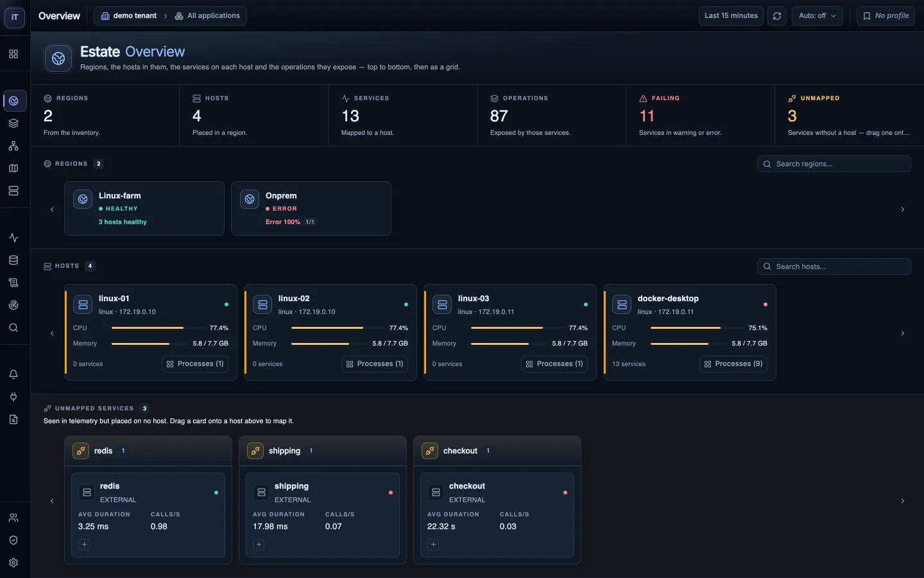The height and width of the screenshot is (578, 924).
Task: Open the alerts bell icon in sidebar
Action: (x=13, y=374)
